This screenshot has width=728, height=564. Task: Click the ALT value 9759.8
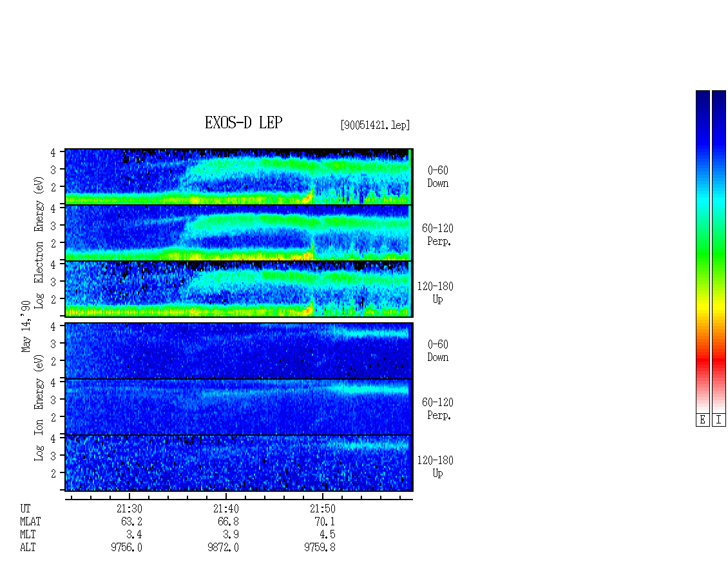320,548
